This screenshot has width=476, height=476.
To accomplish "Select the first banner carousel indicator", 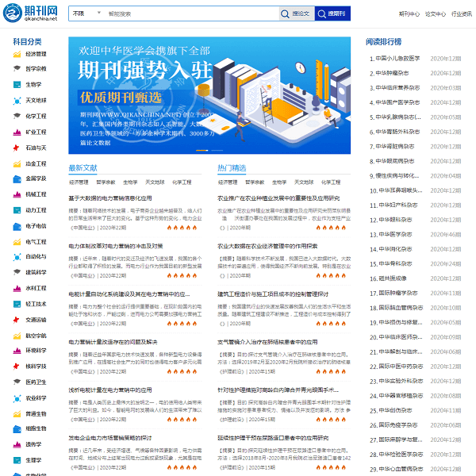I will click(202, 150).
